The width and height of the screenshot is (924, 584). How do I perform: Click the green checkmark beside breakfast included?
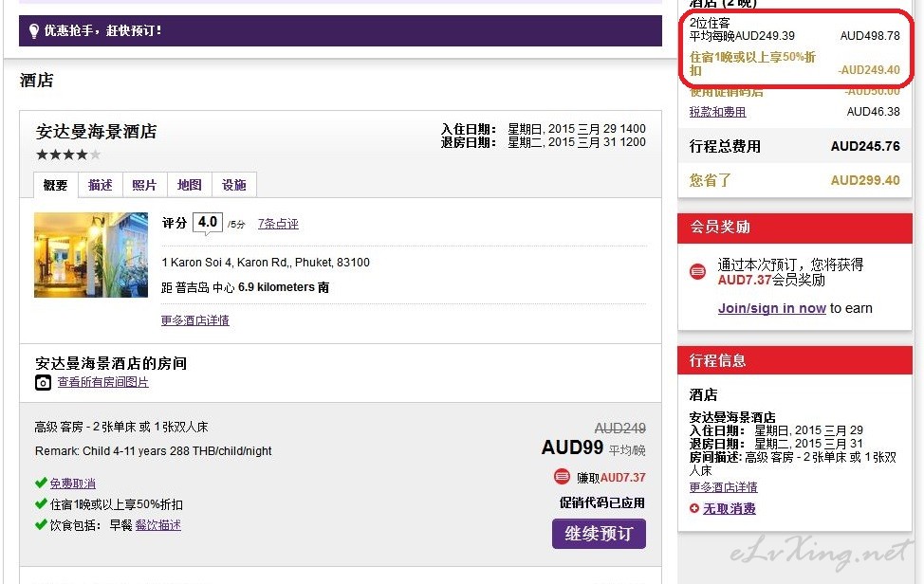coord(41,525)
